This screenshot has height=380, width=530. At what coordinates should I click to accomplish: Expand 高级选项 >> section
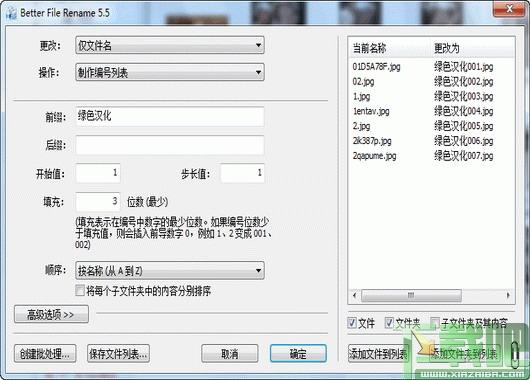pyautogui.click(x=51, y=314)
